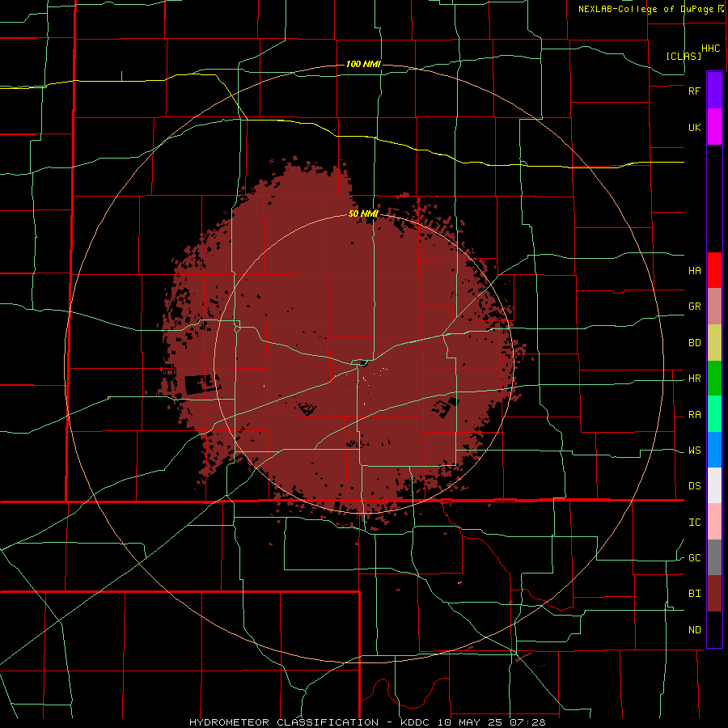Select the "WS" legend label

[x=694, y=451]
